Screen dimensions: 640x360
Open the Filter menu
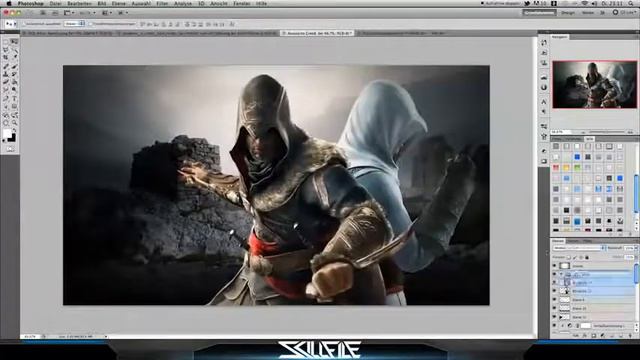click(162, 3)
